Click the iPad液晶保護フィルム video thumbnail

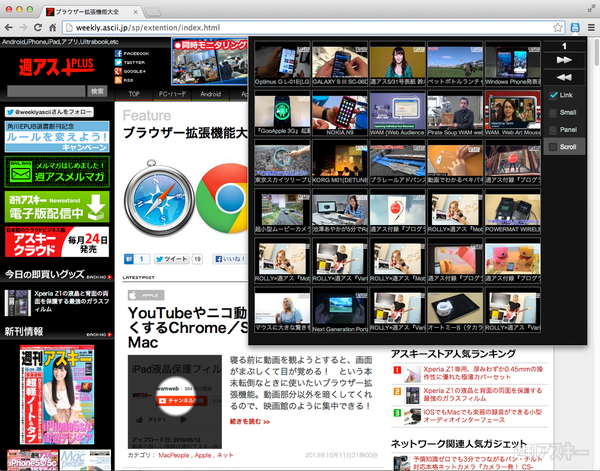pyautogui.click(x=175, y=402)
